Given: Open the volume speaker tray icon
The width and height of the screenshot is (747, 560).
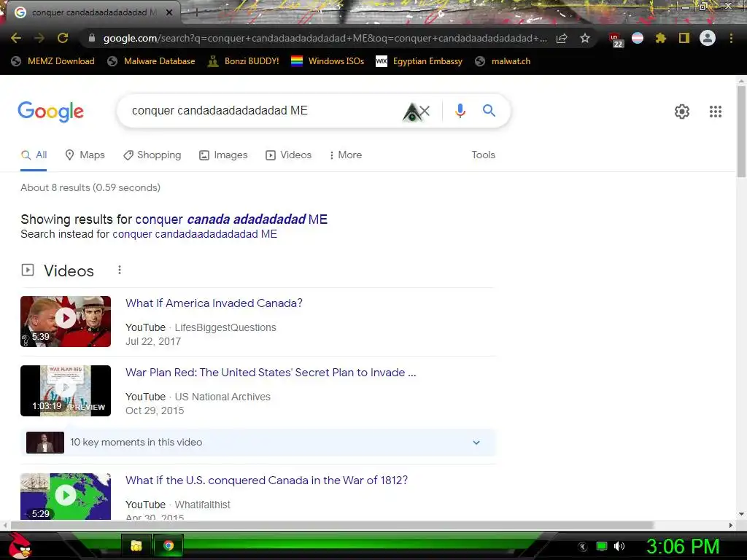Looking at the screenshot, I should pos(619,546).
